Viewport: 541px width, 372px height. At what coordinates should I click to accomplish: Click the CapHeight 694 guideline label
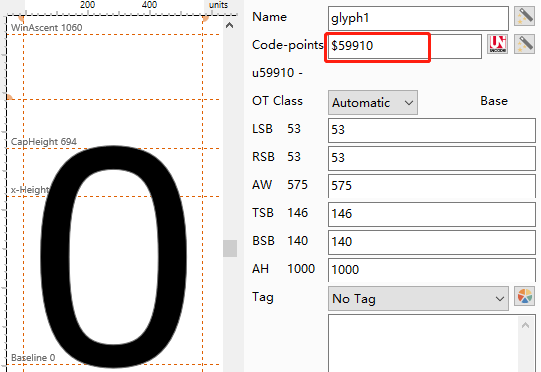click(44, 142)
